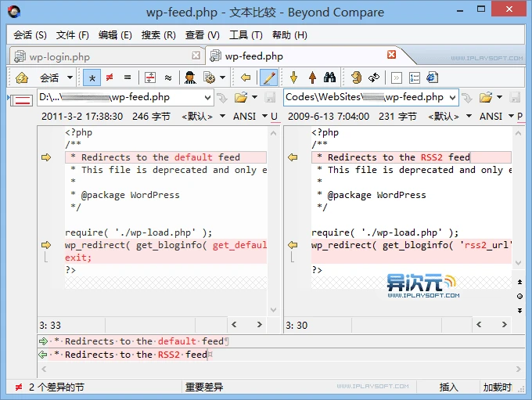Expand the left file path combo box
The image size is (532, 400).
207,98
